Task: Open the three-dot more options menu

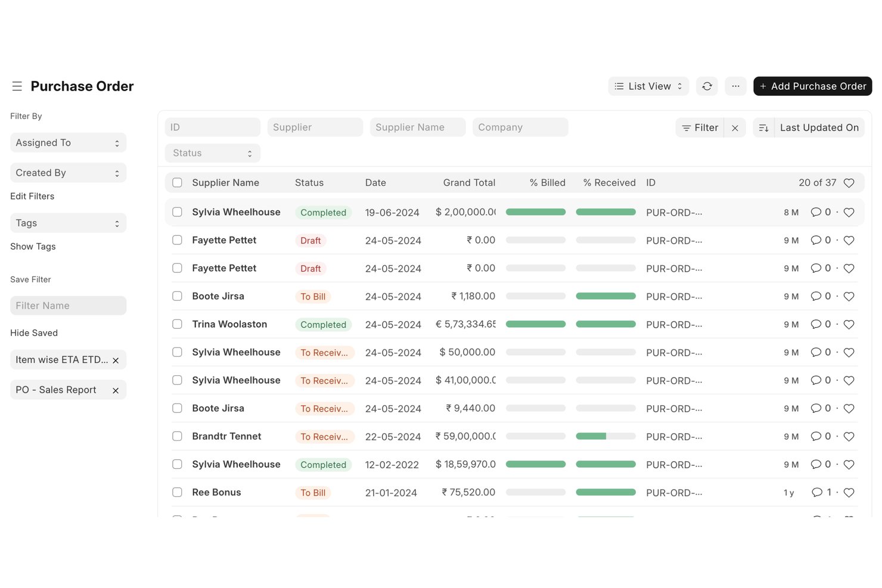Action: pyautogui.click(x=735, y=86)
